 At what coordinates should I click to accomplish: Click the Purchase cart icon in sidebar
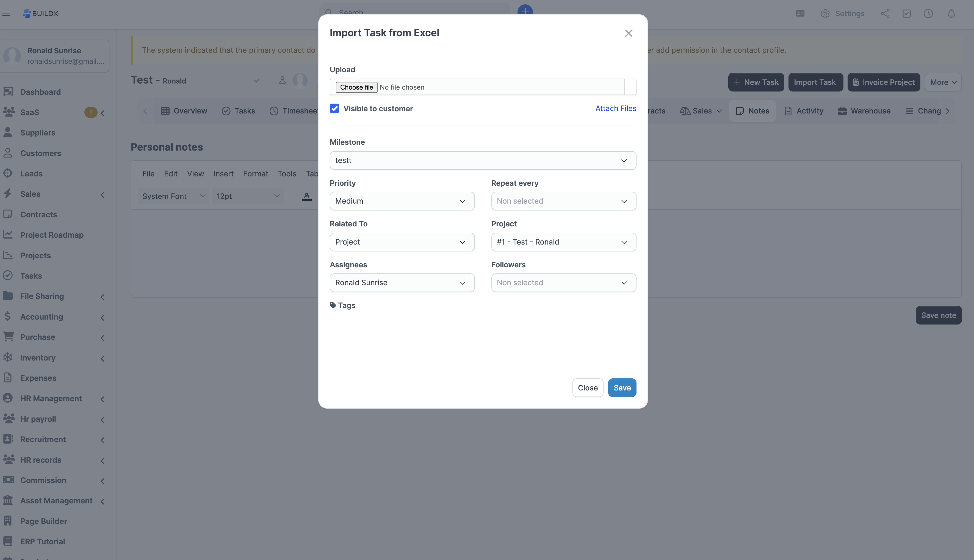pyautogui.click(x=8, y=337)
